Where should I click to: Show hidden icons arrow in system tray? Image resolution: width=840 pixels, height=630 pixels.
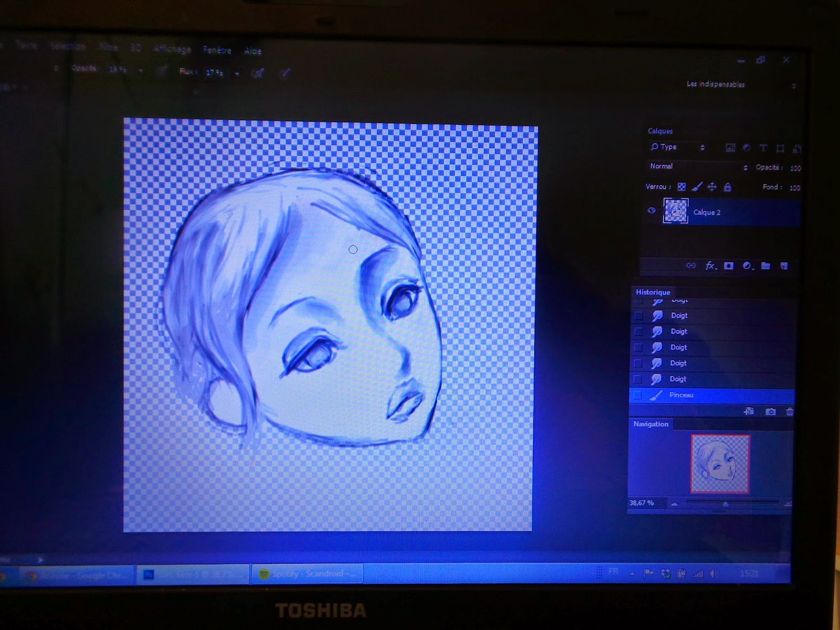click(x=632, y=574)
